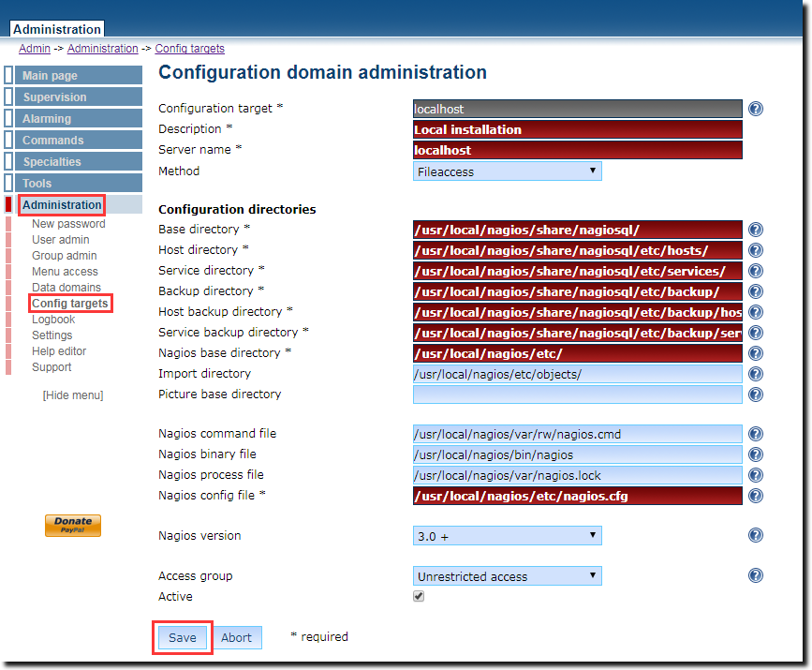
Task: Open help for Service directory field
Action: [x=756, y=271]
